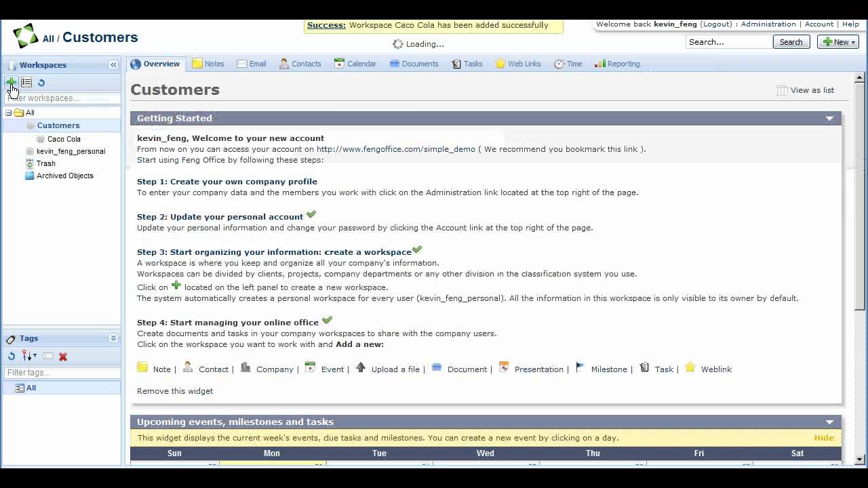The image size is (868, 488).
Task: Click the green plus icon in Step 3
Action: [x=176, y=285]
